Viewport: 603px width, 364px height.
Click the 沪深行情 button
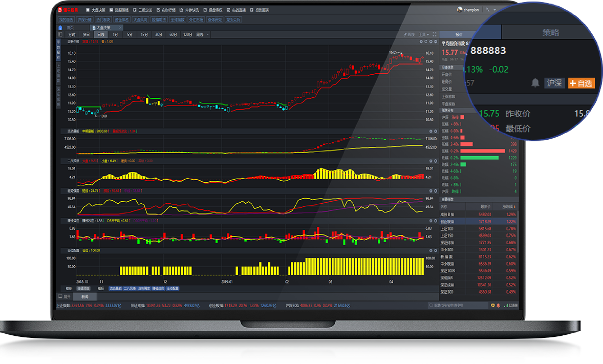(x=84, y=19)
